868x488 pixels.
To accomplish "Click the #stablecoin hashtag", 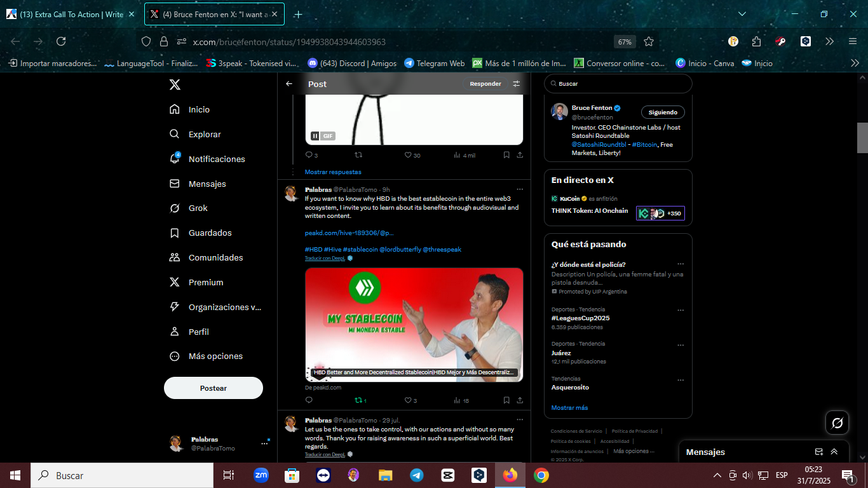I will point(360,250).
